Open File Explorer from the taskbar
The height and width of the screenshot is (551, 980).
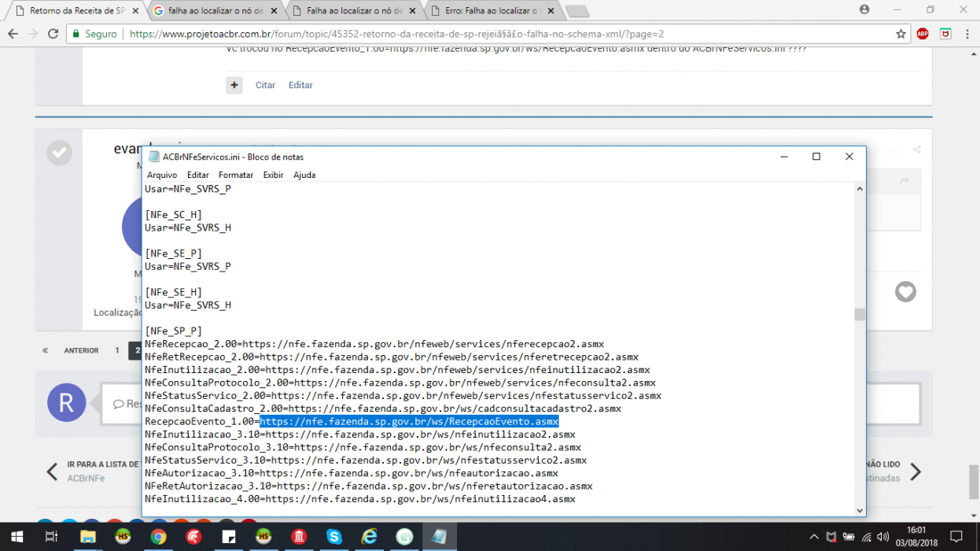(x=87, y=537)
